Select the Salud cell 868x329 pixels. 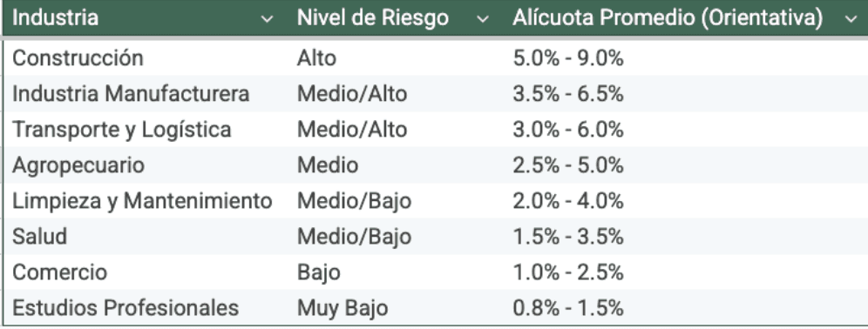tap(145, 236)
